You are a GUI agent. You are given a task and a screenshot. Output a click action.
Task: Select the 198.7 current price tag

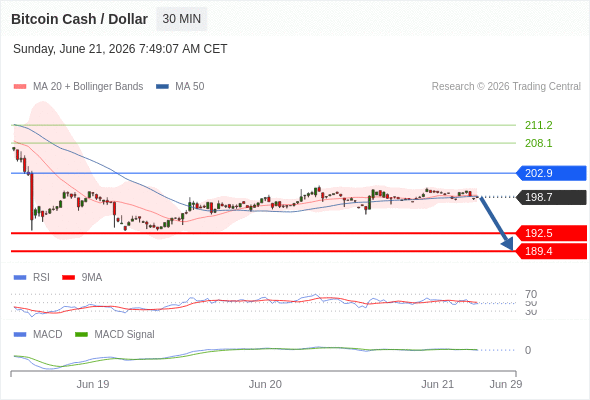tap(551, 197)
